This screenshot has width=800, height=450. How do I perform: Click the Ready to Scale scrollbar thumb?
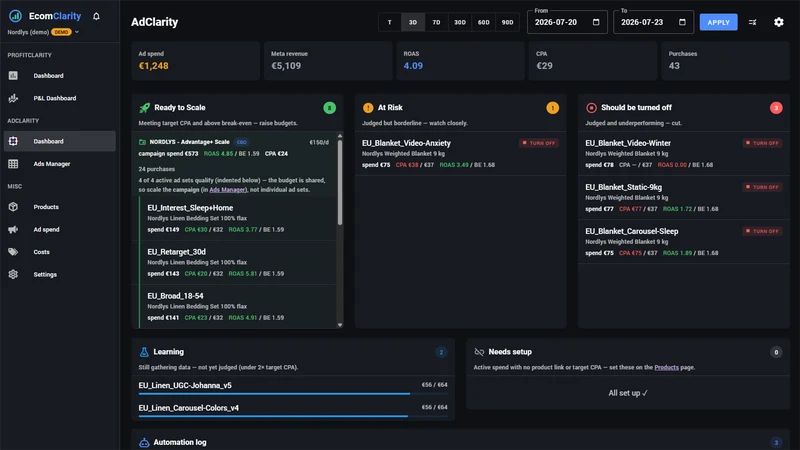(x=340, y=182)
